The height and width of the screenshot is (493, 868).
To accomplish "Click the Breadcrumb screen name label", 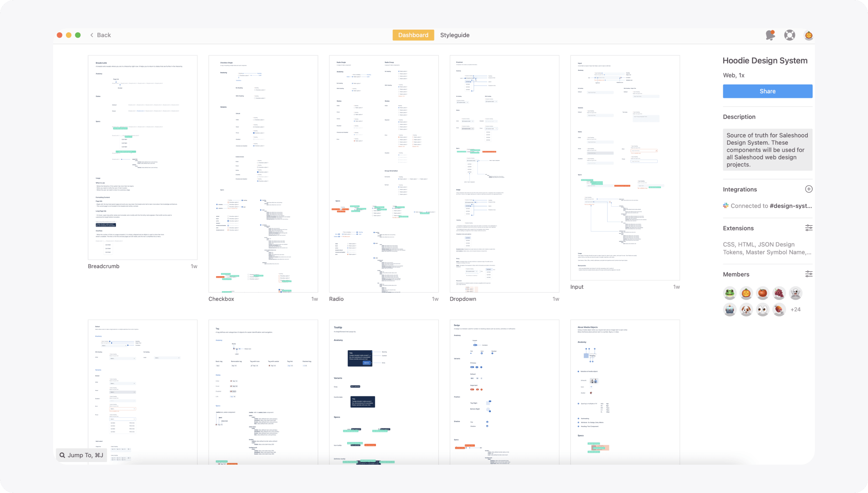I will pos(104,266).
